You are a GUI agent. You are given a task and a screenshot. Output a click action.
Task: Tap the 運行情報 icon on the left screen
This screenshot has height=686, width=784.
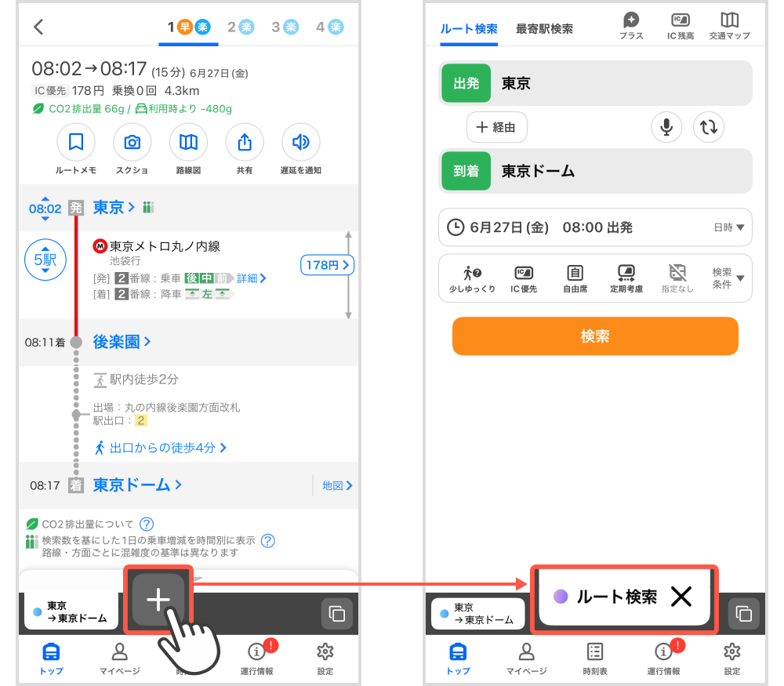tap(257, 658)
